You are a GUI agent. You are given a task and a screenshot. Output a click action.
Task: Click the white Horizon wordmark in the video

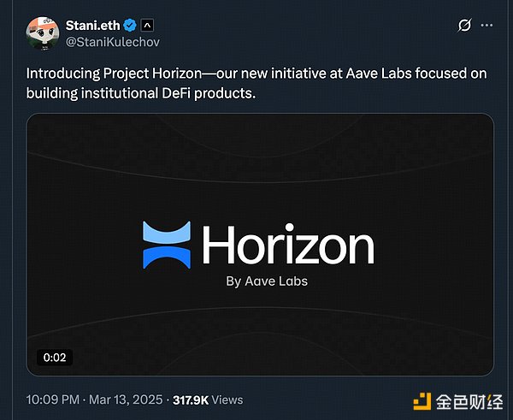tap(287, 245)
